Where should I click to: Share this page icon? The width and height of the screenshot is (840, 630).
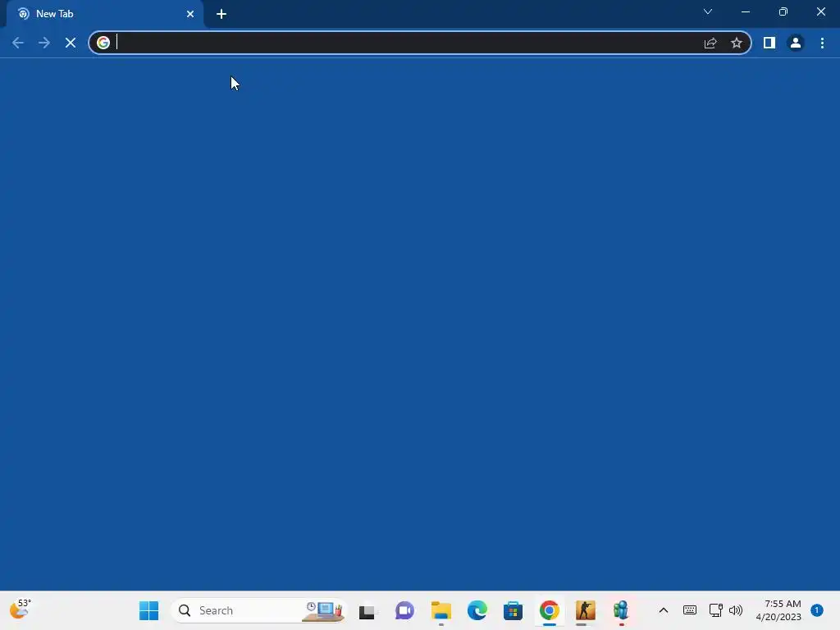(x=710, y=43)
